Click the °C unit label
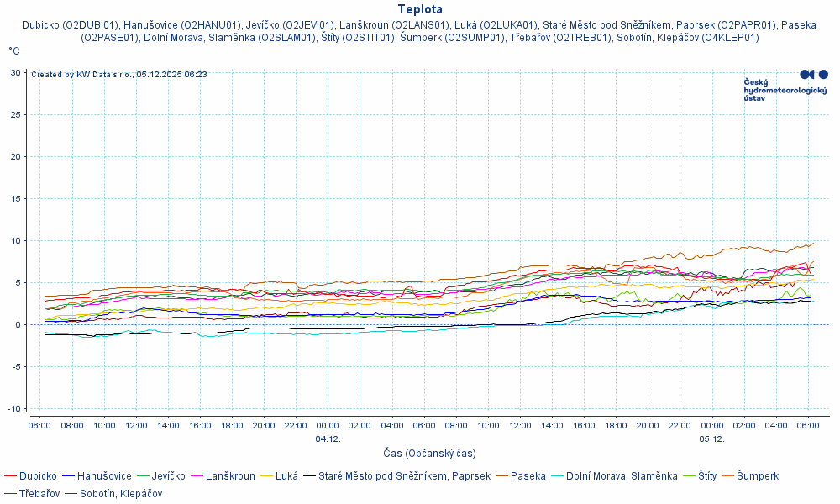 point(14,51)
